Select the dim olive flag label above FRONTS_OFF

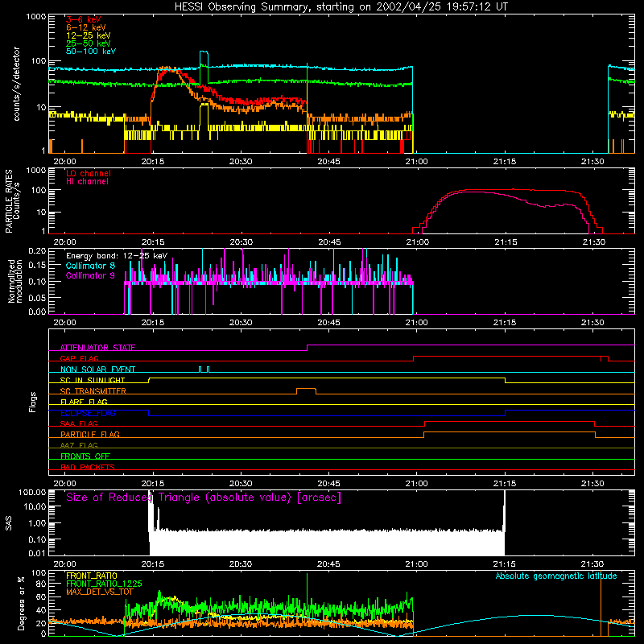79,445
